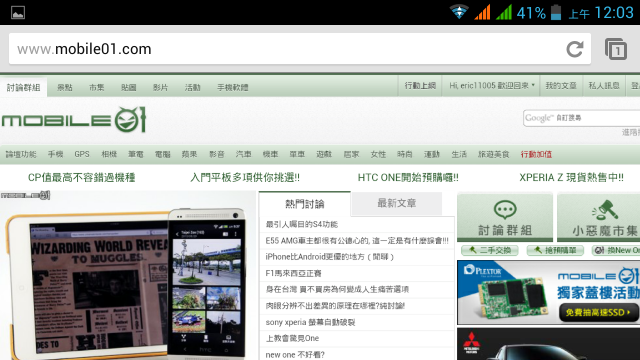Open the 手機軟體 top tab

pos(233,87)
